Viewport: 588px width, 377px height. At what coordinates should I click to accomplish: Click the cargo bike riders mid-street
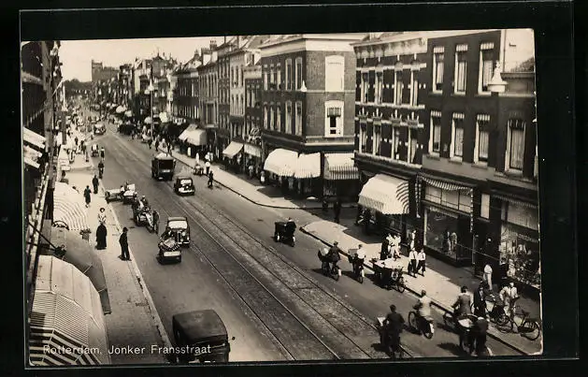tap(342, 260)
